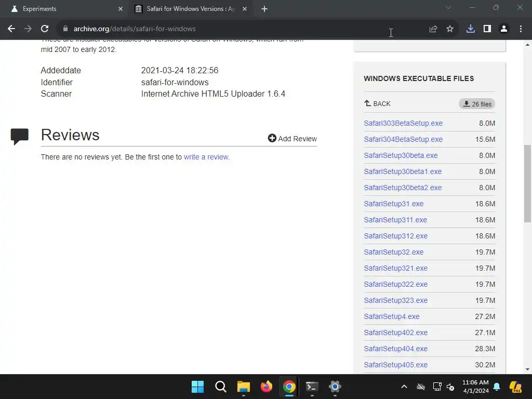Download SafariSetup311.exe
Viewport: 532px width, 399px height.
pyautogui.click(x=395, y=220)
